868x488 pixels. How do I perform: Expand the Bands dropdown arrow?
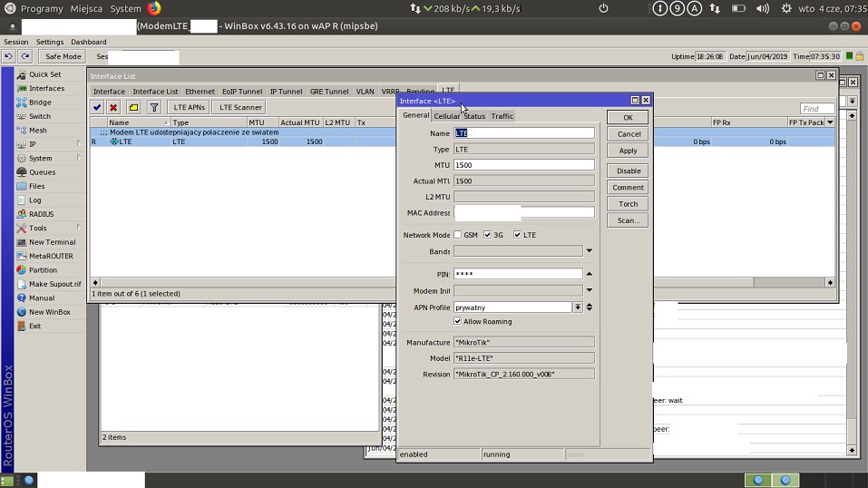point(589,251)
